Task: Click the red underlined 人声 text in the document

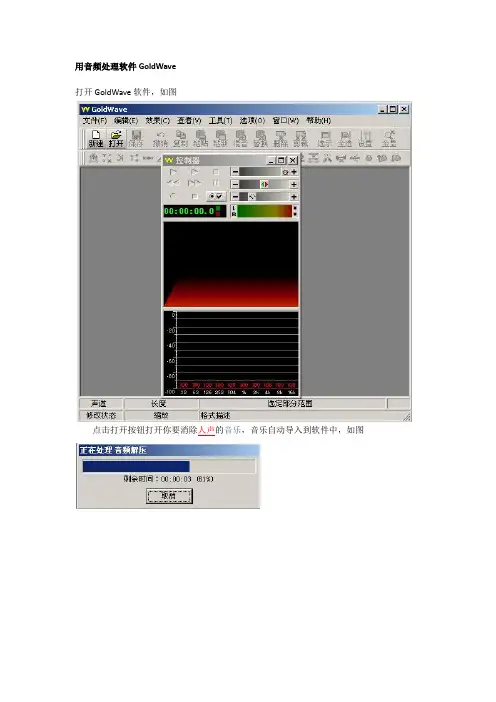Action: tap(206, 430)
